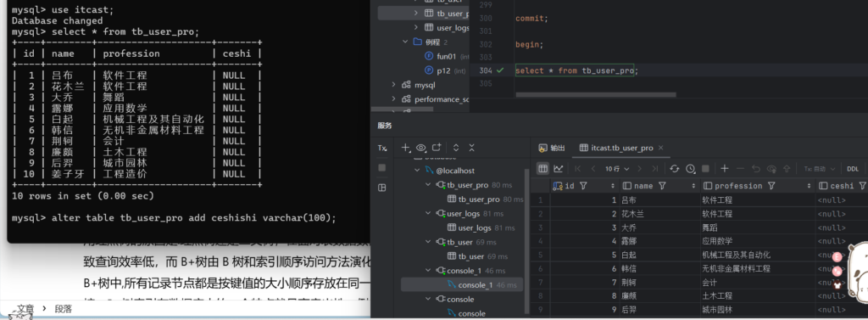
Task: Collapse the console session node in services
Action: pos(428,299)
